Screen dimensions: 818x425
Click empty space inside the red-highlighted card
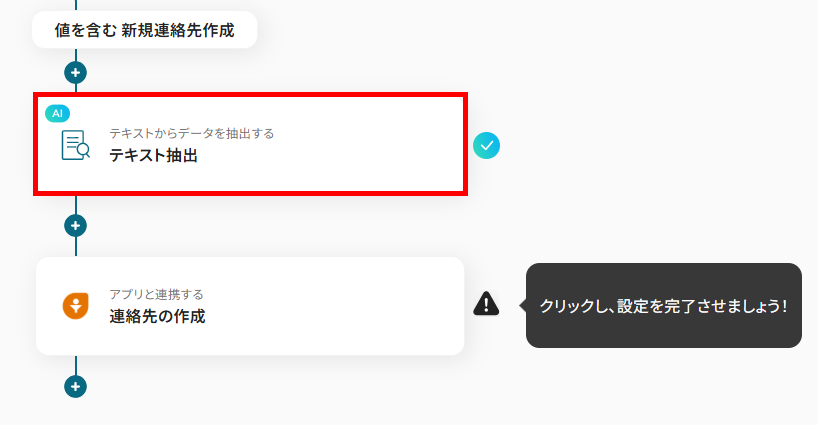[x=365, y=156]
